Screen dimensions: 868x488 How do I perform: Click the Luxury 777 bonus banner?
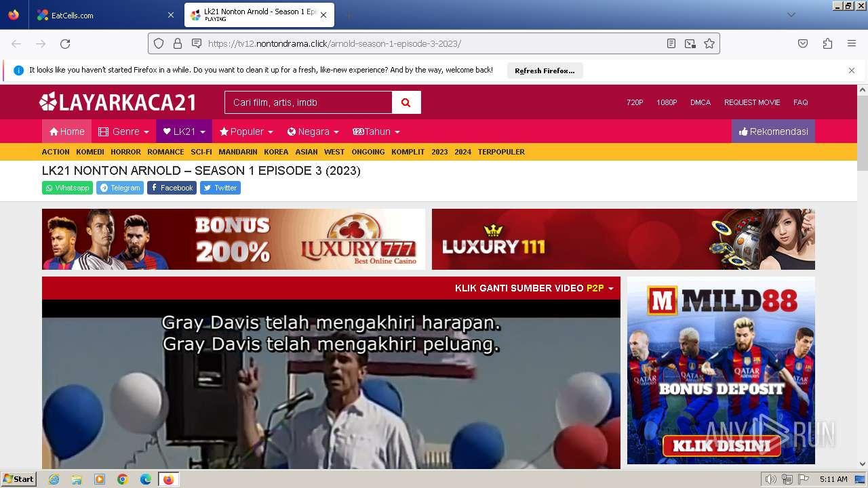click(x=233, y=239)
